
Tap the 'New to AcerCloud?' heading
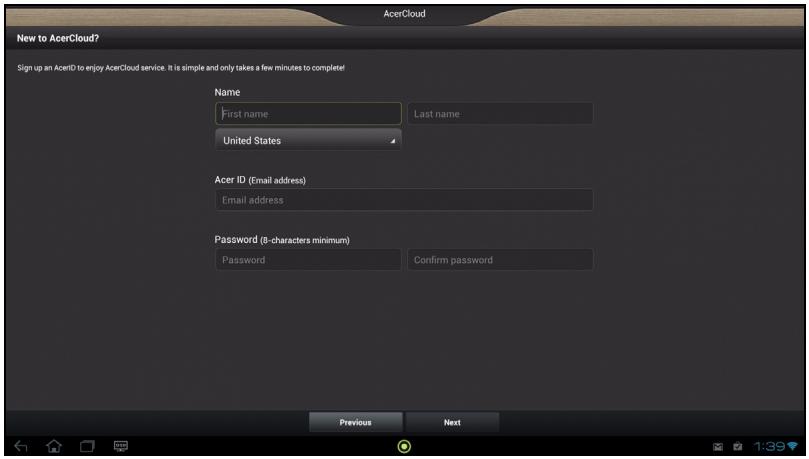pos(58,38)
